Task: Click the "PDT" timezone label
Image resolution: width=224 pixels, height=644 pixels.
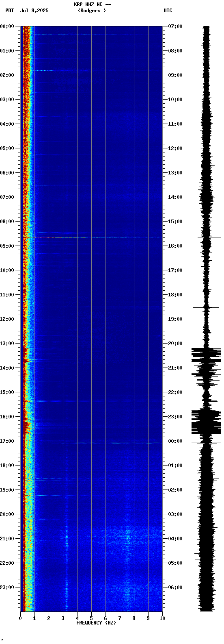Action: (9, 11)
